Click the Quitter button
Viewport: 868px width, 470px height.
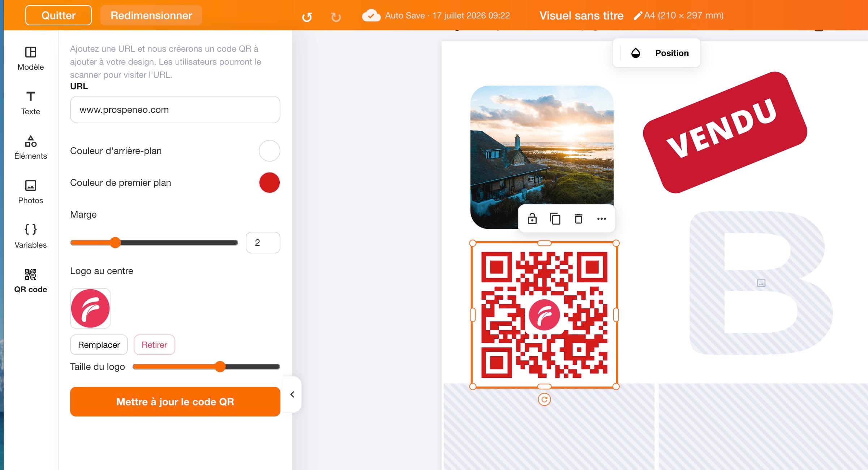[x=59, y=15]
